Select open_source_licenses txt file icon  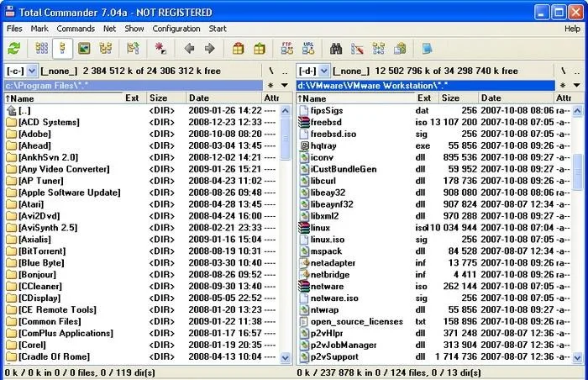point(304,321)
